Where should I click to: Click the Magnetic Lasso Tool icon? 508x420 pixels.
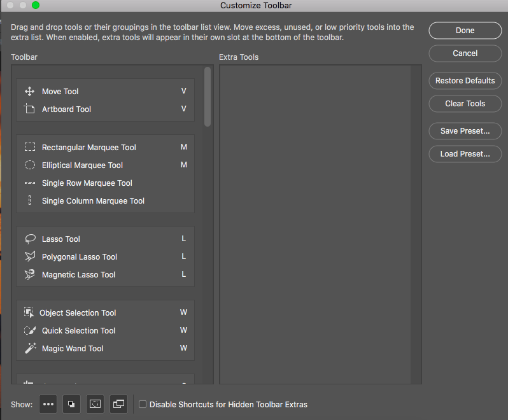pyautogui.click(x=29, y=275)
